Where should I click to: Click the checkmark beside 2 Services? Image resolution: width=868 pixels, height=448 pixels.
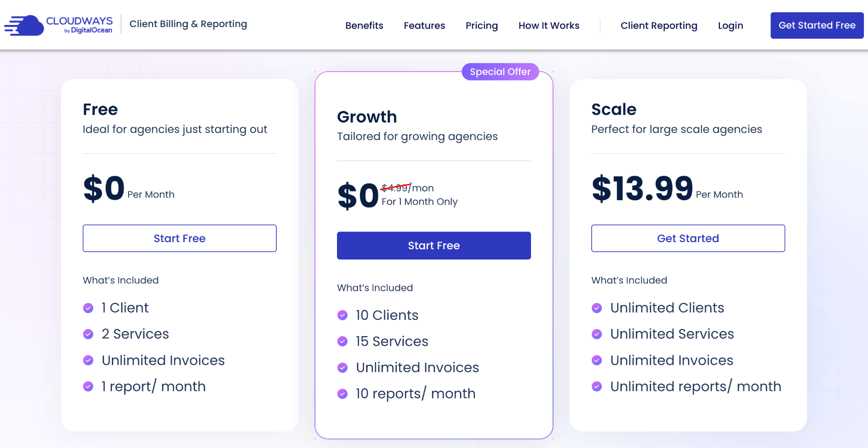(x=88, y=334)
